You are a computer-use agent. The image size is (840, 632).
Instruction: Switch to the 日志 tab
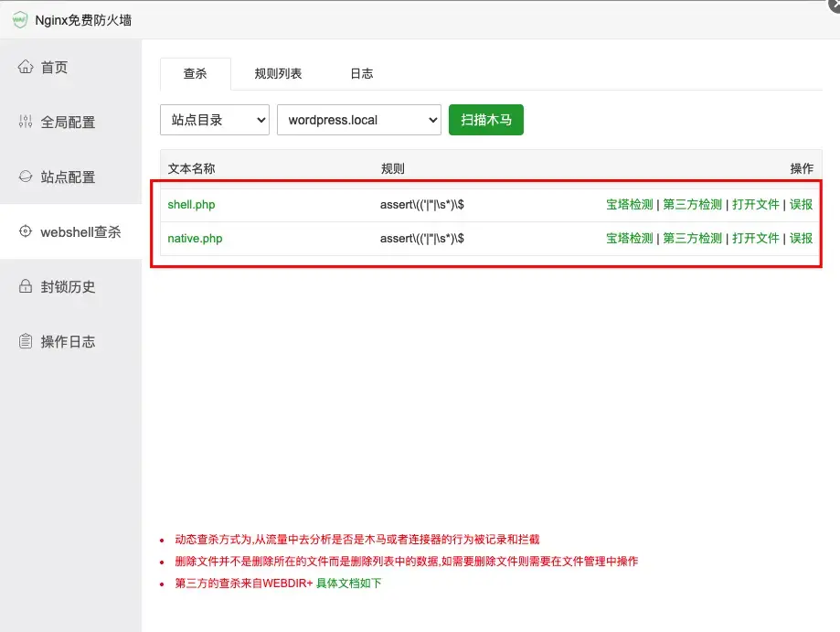point(360,73)
